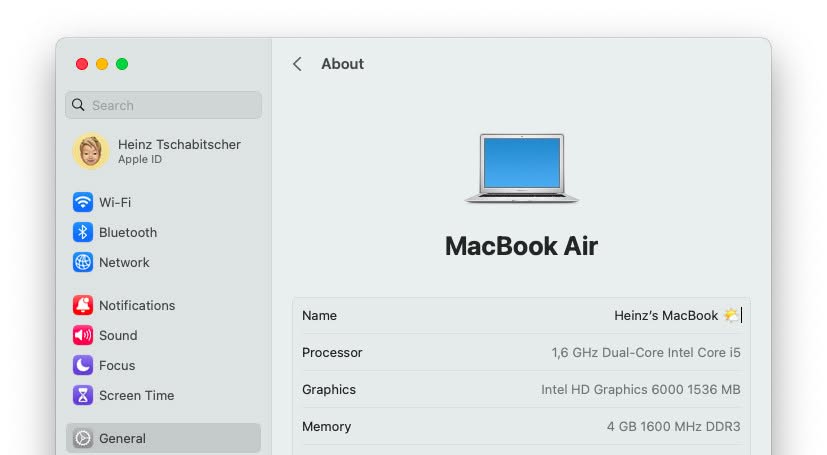Select the Notifications sidebar item
The height and width of the screenshot is (455, 827).
[164, 305]
